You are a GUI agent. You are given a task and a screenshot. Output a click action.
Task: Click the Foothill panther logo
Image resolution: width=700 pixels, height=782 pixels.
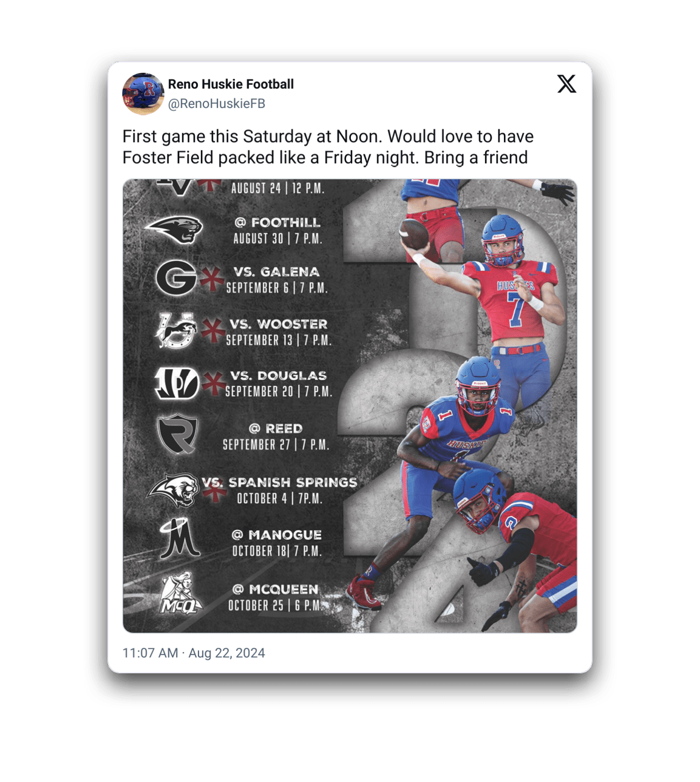174,229
